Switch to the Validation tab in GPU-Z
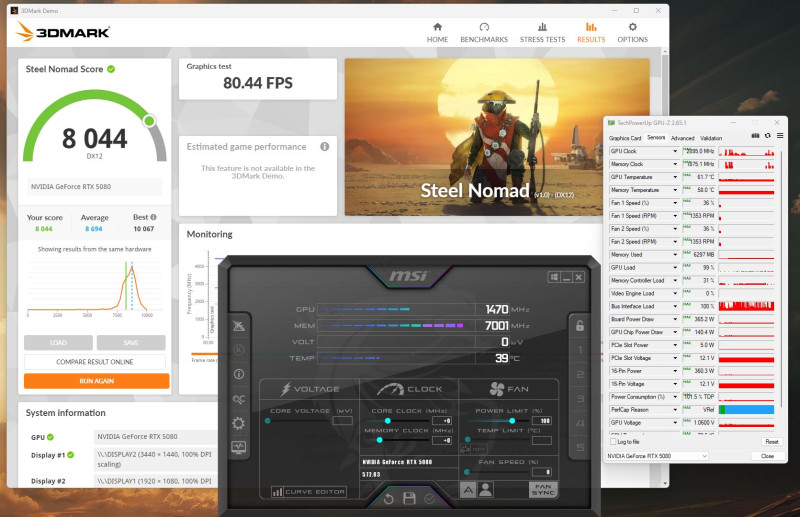 click(x=711, y=138)
